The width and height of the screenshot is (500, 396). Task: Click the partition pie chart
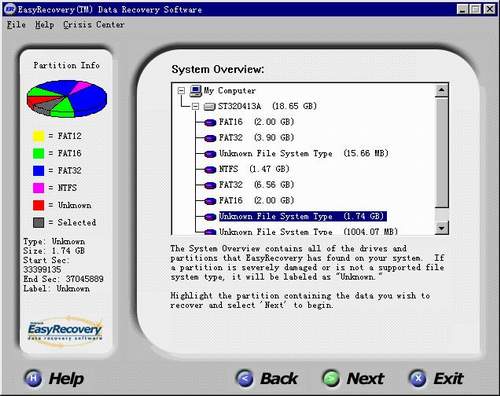[67, 98]
